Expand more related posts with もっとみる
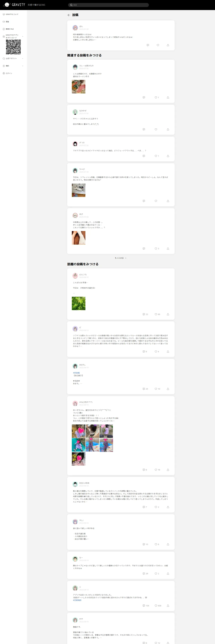 coord(121,258)
